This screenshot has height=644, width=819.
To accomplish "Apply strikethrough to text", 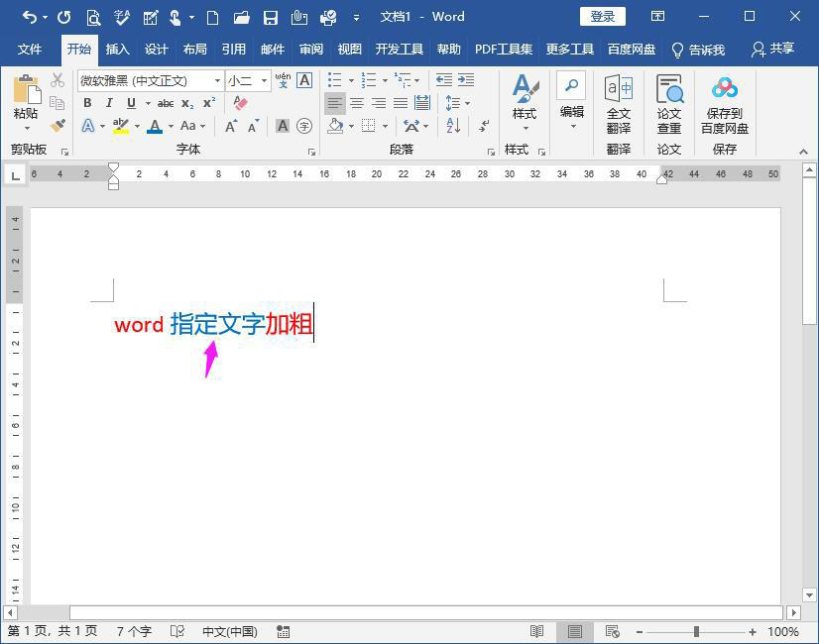I will point(167,102).
